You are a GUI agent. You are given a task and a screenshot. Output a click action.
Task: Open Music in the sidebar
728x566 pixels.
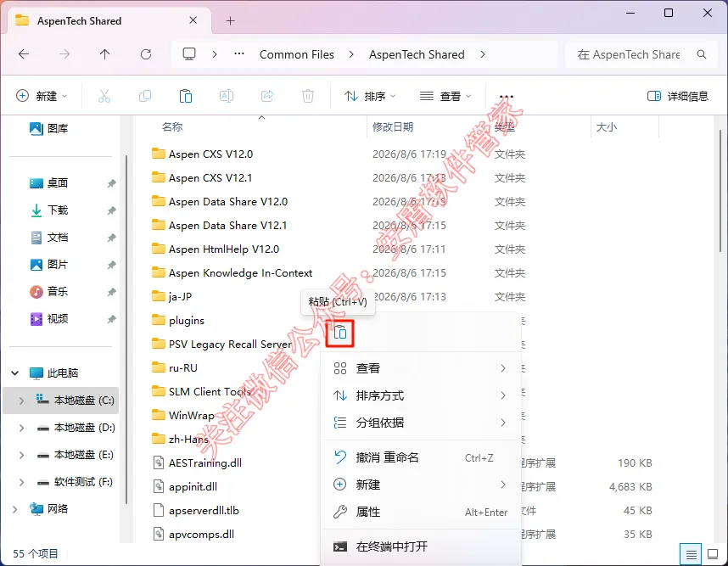tap(48, 292)
